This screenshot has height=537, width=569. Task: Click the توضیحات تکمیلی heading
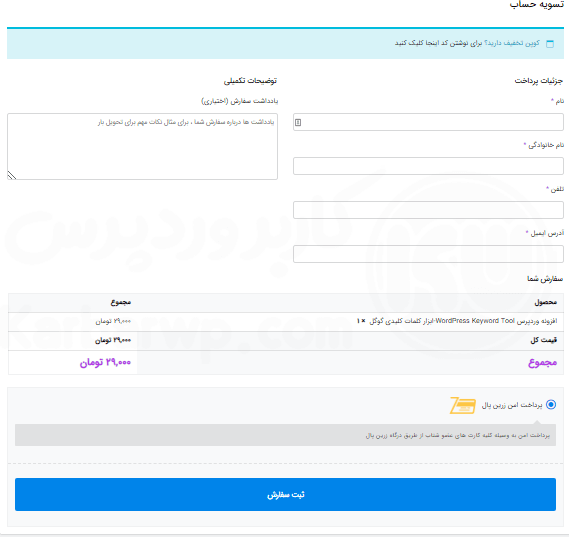click(x=250, y=81)
